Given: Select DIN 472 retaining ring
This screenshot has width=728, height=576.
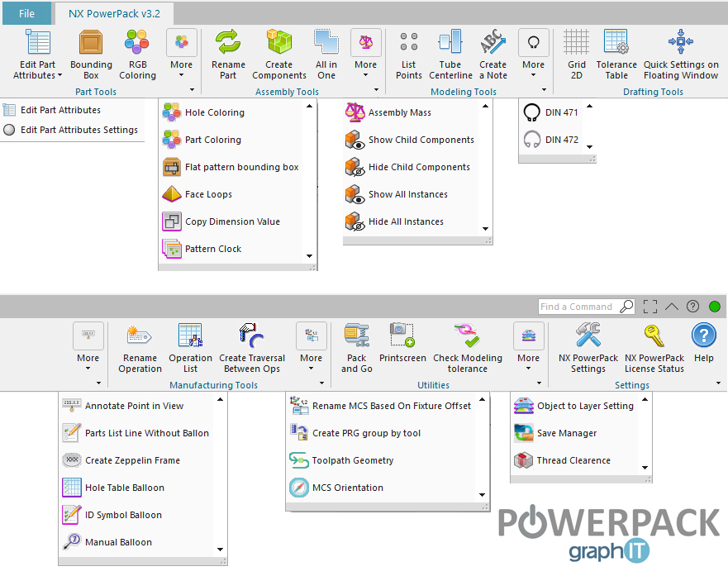Looking at the screenshot, I should pyautogui.click(x=550, y=140).
